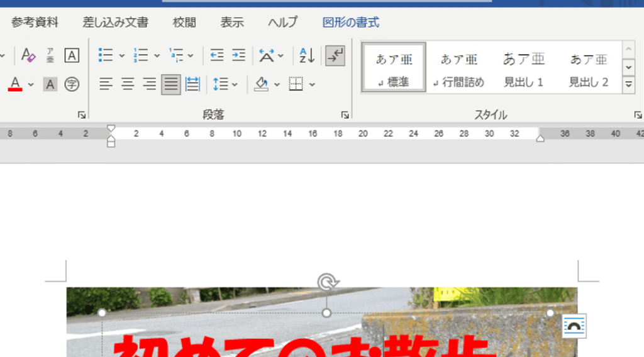Sort the selected text alphabetically
The image size is (644, 357).
(307, 55)
